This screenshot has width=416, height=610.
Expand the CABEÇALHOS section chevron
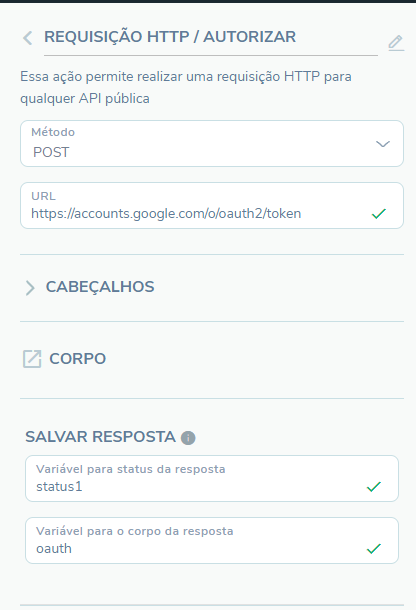pyautogui.click(x=30, y=288)
